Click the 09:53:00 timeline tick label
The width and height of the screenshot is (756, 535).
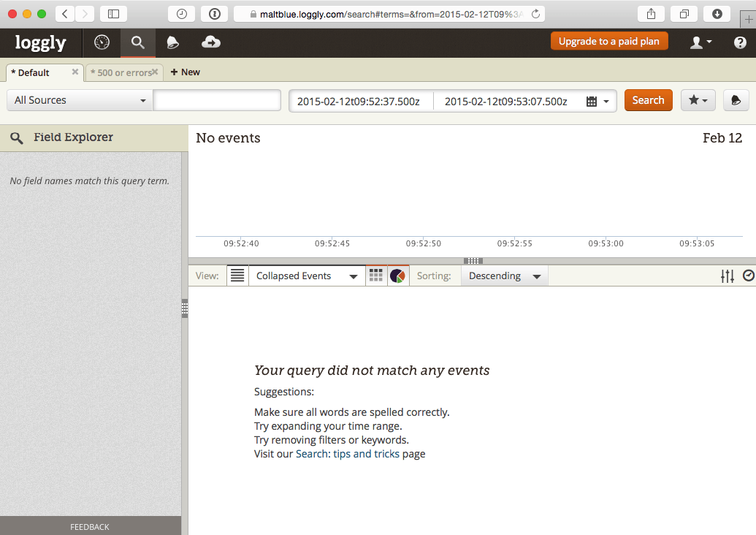[x=606, y=243]
